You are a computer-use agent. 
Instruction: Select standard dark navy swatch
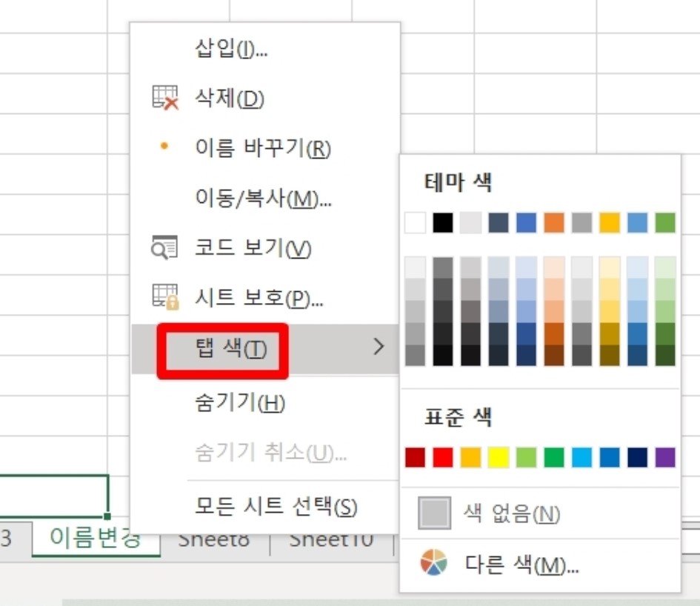pyautogui.click(x=637, y=457)
